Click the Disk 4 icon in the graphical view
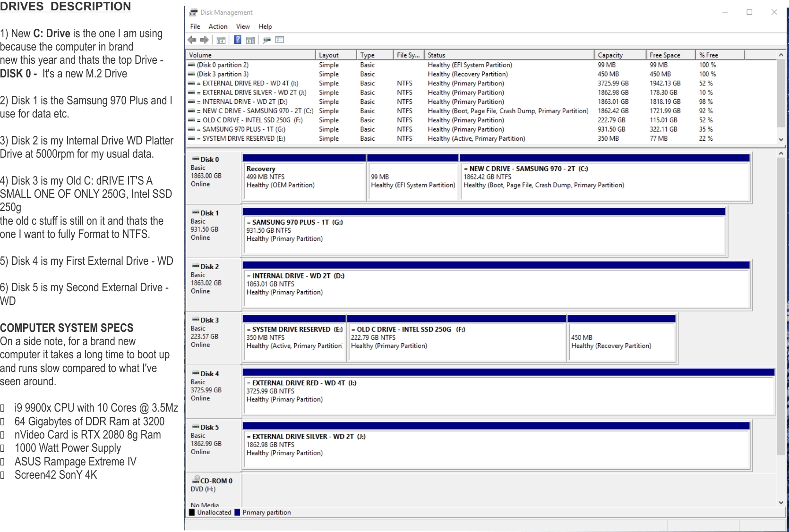789x532 pixels. [x=195, y=373]
